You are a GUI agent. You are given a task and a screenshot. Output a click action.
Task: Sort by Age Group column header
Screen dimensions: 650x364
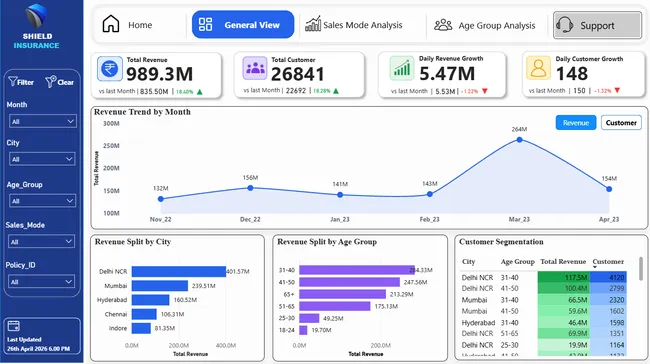(x=517, y=262)
